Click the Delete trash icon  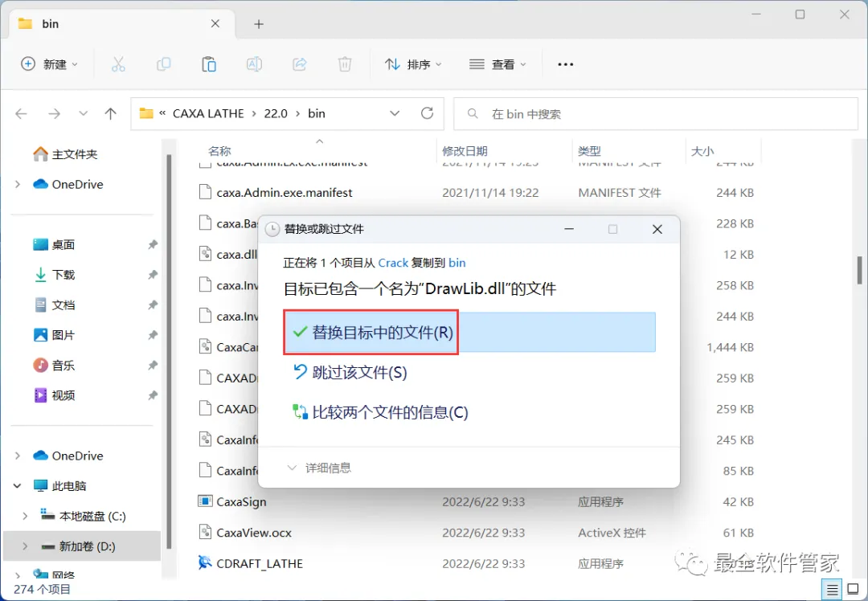(345, 64)
